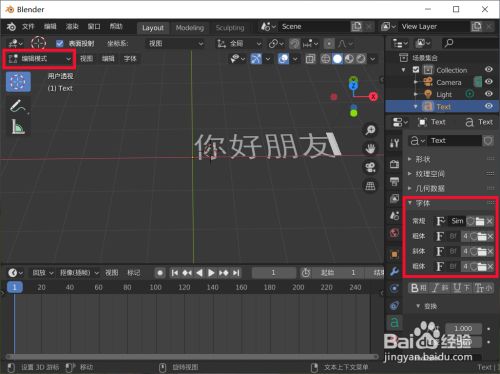The width and height of the screenshot is (500, 374).
Task: Open 渲染 menu
Action: [72, 27]
